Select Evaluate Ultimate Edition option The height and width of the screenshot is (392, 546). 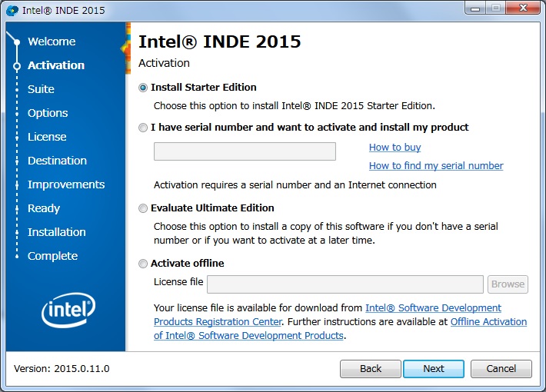143,208
